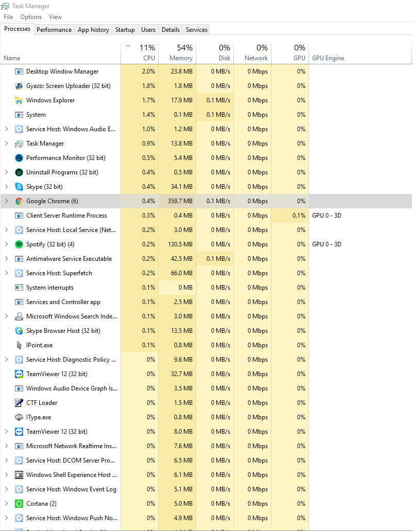Click the Task Manager process row icon

coord(19,144)
